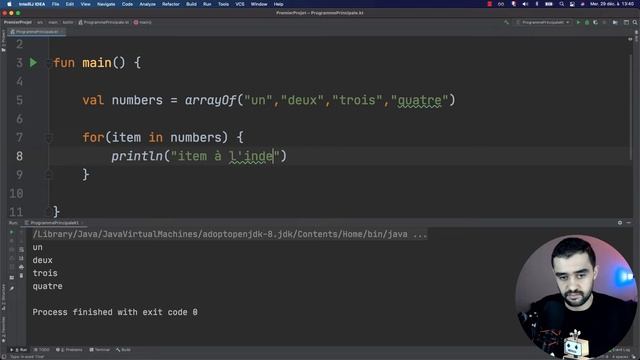Open the Structure side tool window

pos(4,298)
